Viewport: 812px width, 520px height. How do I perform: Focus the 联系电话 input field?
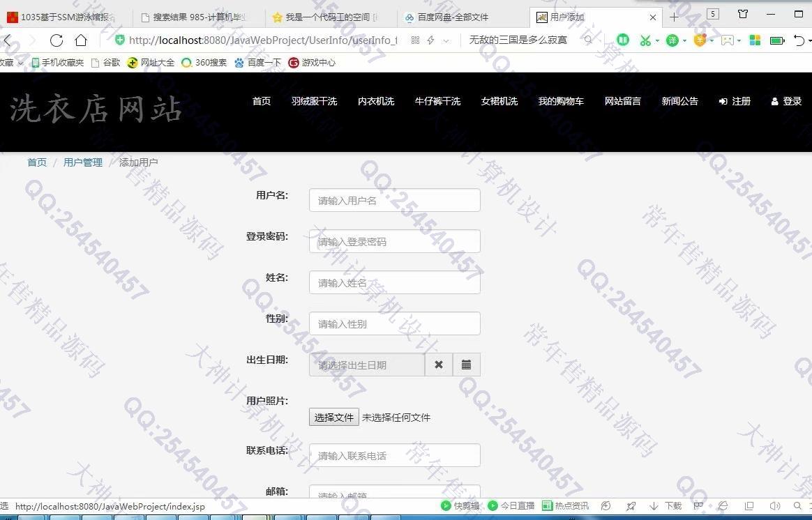pos(395,455)
